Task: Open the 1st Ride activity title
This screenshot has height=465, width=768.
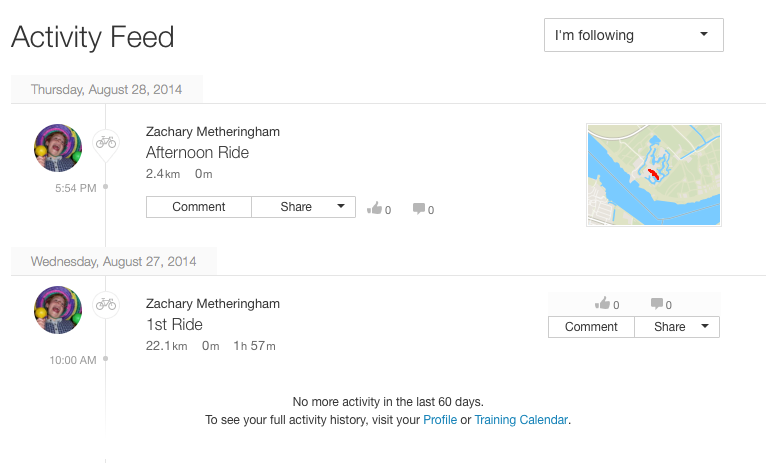Action: point(174,325)
